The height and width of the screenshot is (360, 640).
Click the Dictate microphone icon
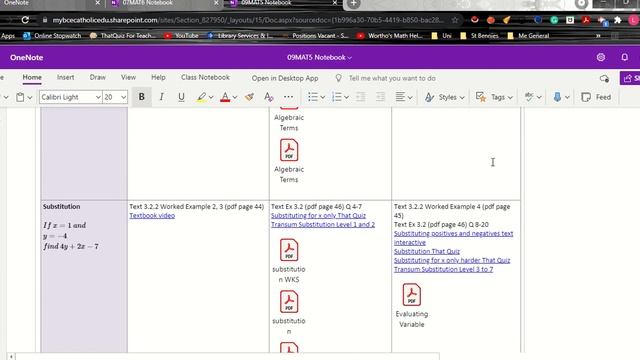pos(557,97)
